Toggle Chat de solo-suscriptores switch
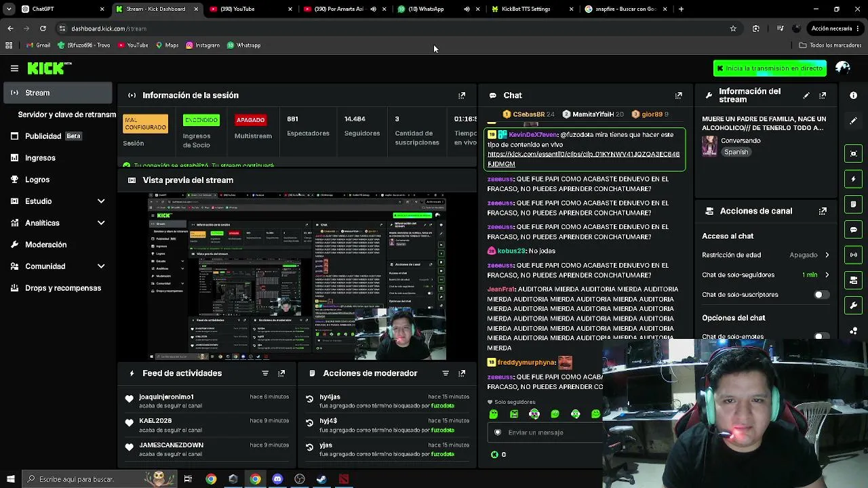Screen dimensions: 868x488 [821, 295]
